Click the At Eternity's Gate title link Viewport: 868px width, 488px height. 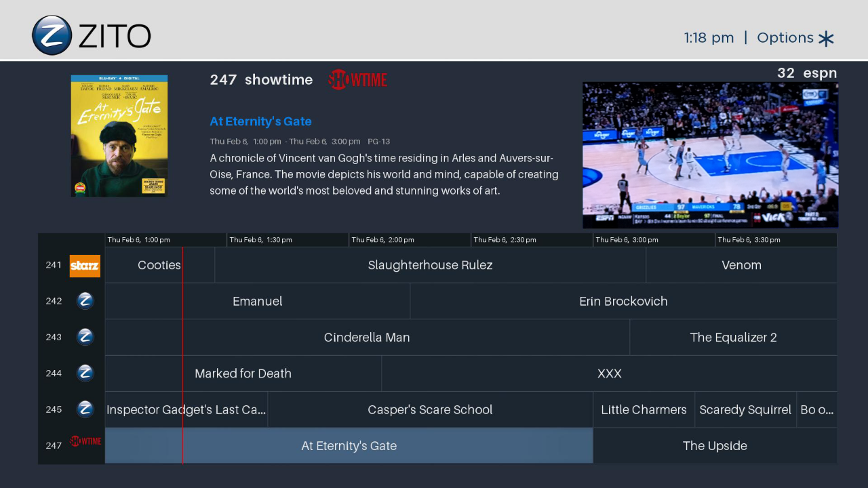click(260, 121)
